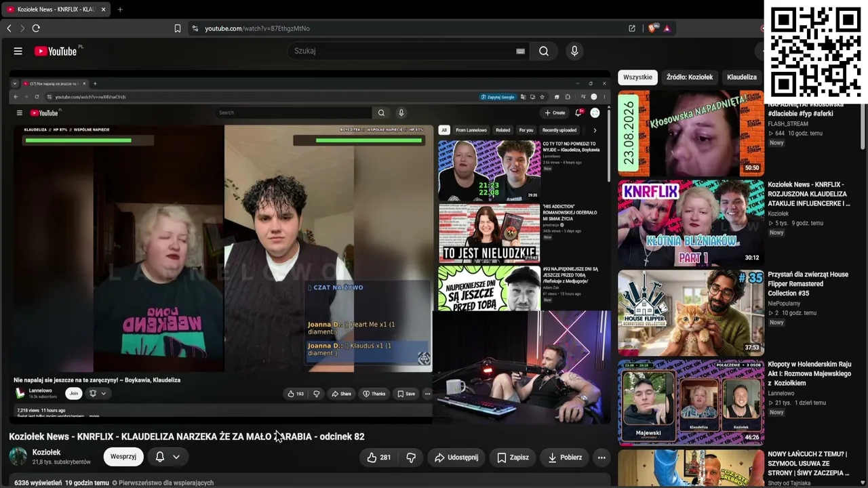View site information in address bar
868x488 pixels.
[195, 28]
